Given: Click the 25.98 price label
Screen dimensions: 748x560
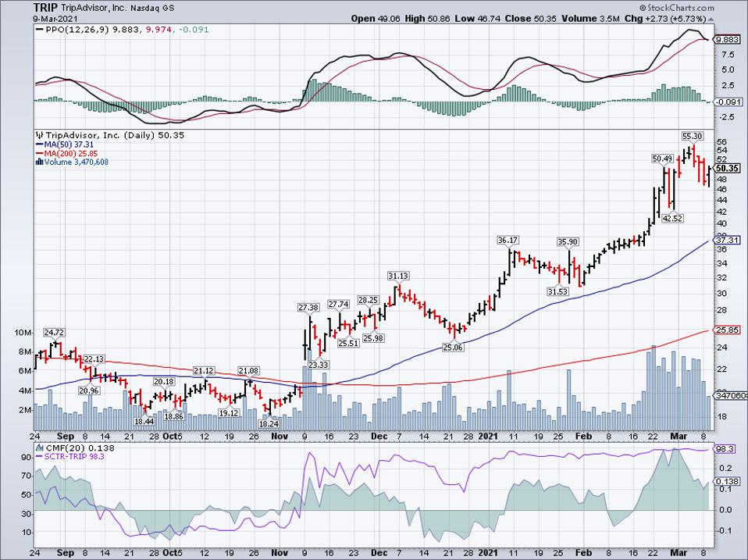Looking at the screenshot, I should [373, 338].
